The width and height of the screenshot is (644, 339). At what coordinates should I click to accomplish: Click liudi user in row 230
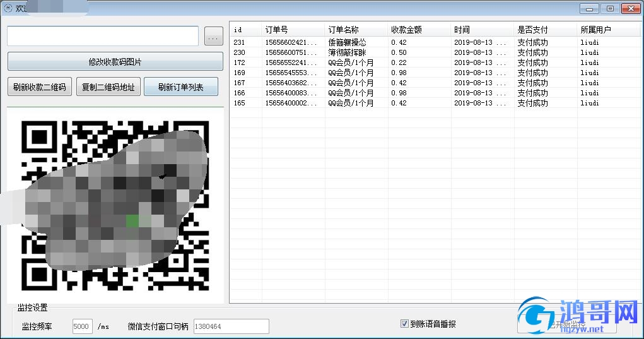590,52
